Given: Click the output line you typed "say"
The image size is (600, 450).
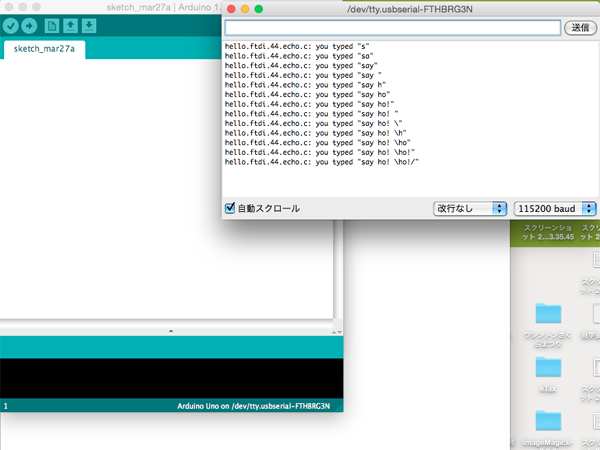Looking at the screenshot, I should coord(301,65).
